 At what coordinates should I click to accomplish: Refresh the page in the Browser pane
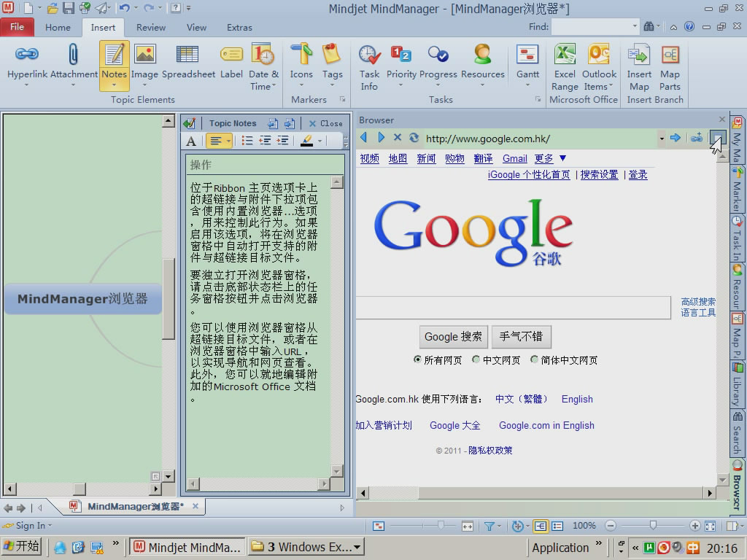click(x=414, y=138)
